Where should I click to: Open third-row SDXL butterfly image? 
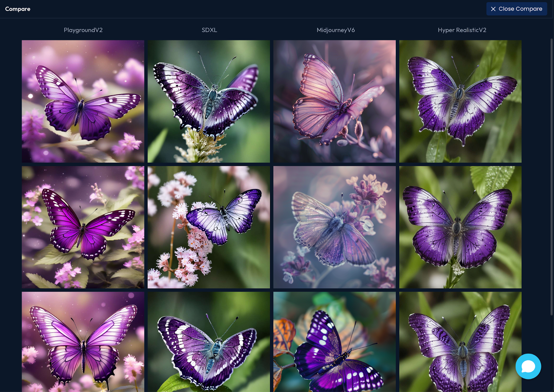coord(209,342)
